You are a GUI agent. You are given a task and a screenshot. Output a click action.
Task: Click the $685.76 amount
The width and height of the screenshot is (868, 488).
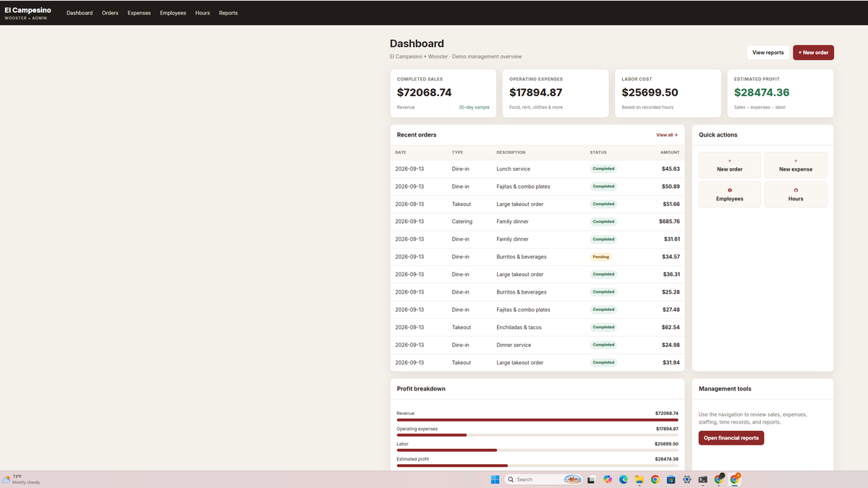click(669, 221)
